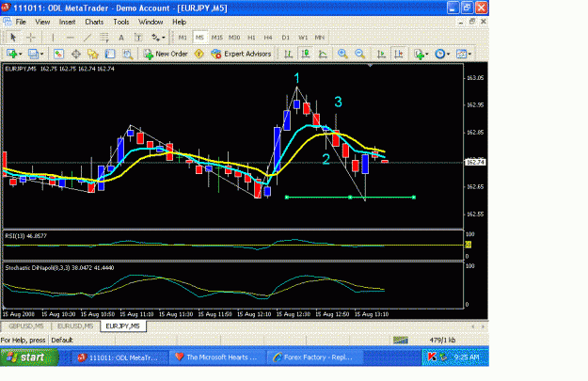Image resolution: width=588 pixels, height=381 pixels.
Task: Switch to line chart display
Action: 323,54
